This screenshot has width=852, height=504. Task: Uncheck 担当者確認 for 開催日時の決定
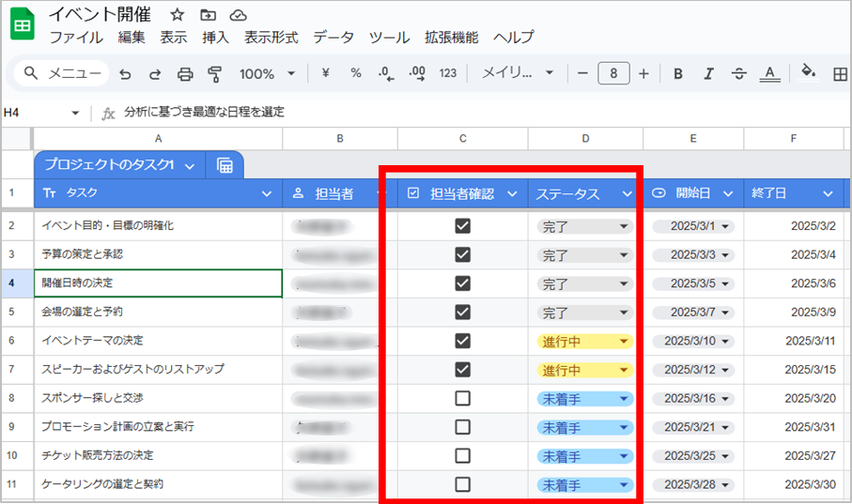tap(462, 283)
